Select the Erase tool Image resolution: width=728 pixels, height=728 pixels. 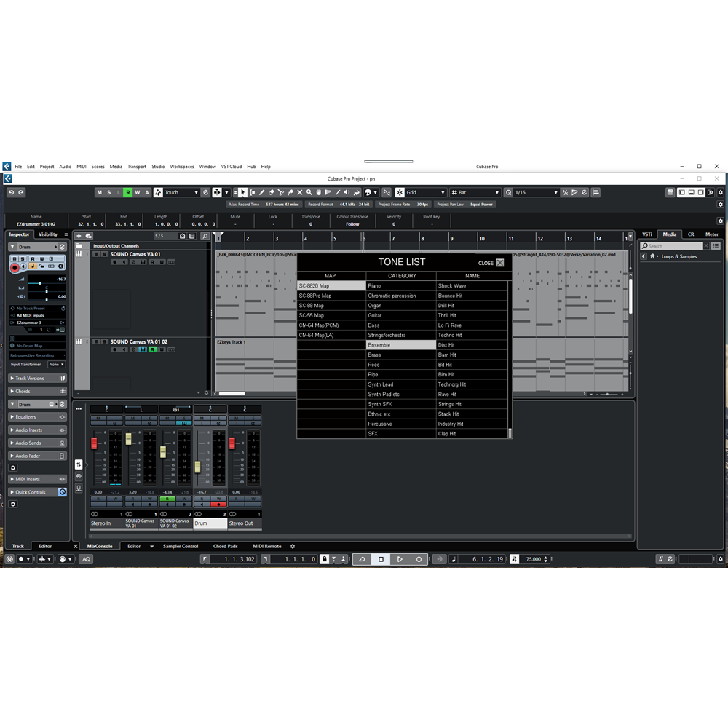coord(271,192)
